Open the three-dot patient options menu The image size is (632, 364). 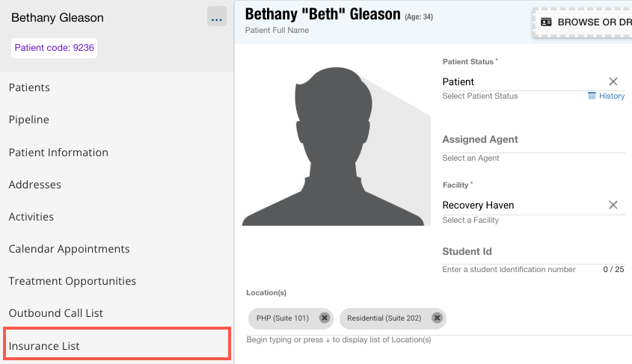217,18
